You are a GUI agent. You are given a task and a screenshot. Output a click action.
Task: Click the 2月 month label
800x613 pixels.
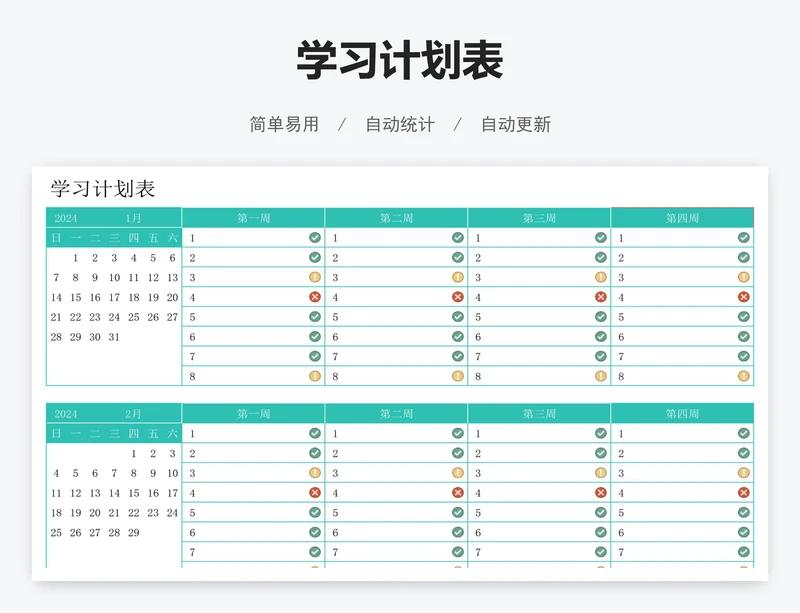[x=133, y=413]
